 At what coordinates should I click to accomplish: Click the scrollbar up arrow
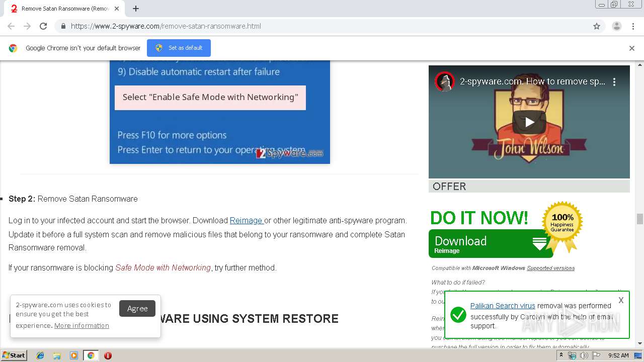click(x=640, y=65)
